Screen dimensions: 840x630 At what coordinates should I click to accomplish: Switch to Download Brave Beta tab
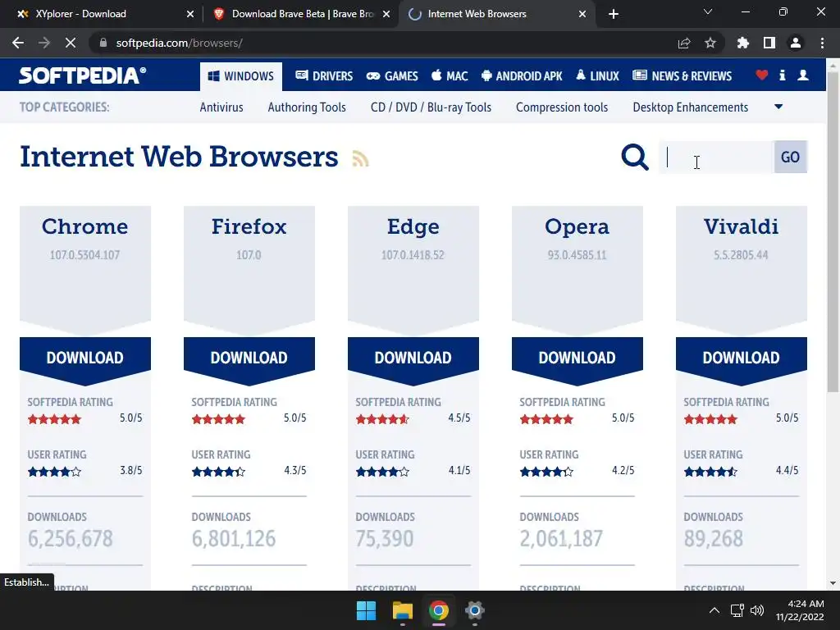[x=302, y=14]
